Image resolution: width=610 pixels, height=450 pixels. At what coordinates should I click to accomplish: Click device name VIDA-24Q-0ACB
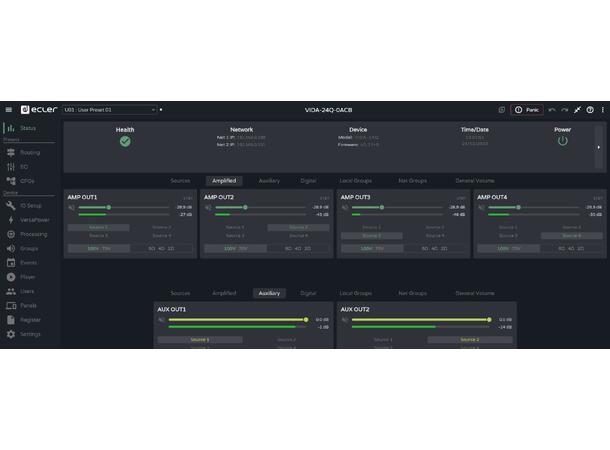pos(328,110)
